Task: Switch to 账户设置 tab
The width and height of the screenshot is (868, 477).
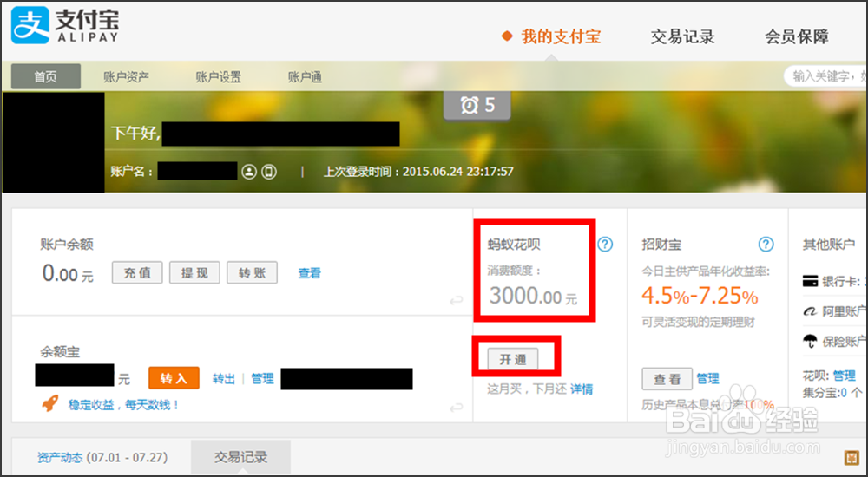Action: tap(218, 77)
